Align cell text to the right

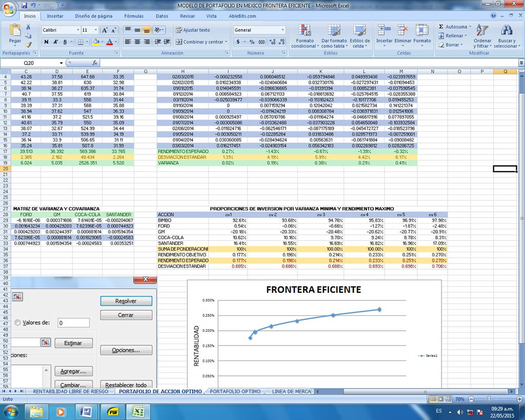(x=147, y=42)
